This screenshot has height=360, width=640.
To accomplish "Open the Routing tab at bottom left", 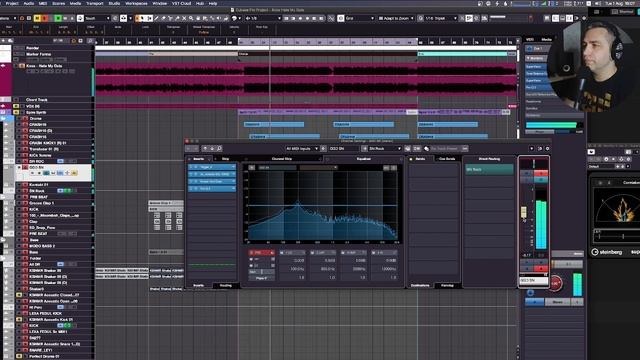I will 226,286.
